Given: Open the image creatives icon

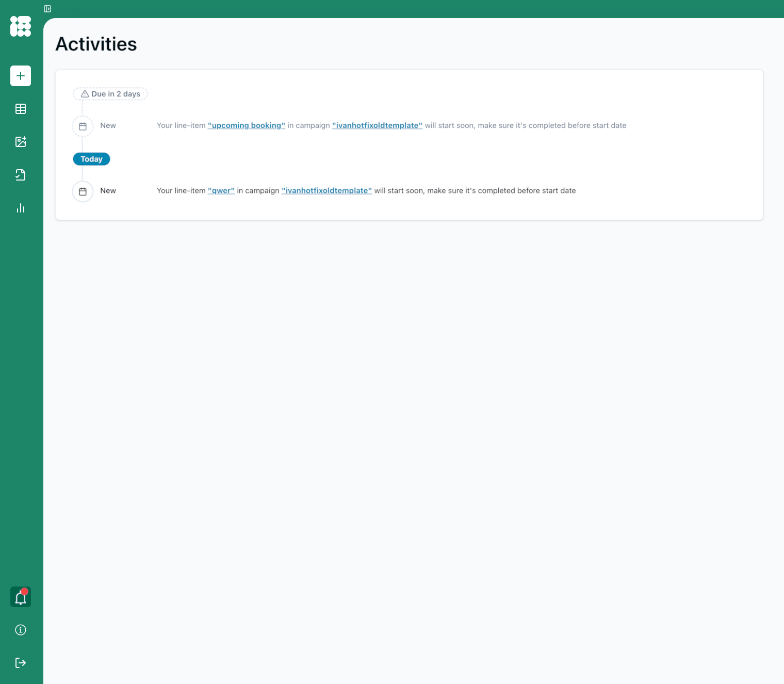Looking at the screenshot, I should pos(21,142).
